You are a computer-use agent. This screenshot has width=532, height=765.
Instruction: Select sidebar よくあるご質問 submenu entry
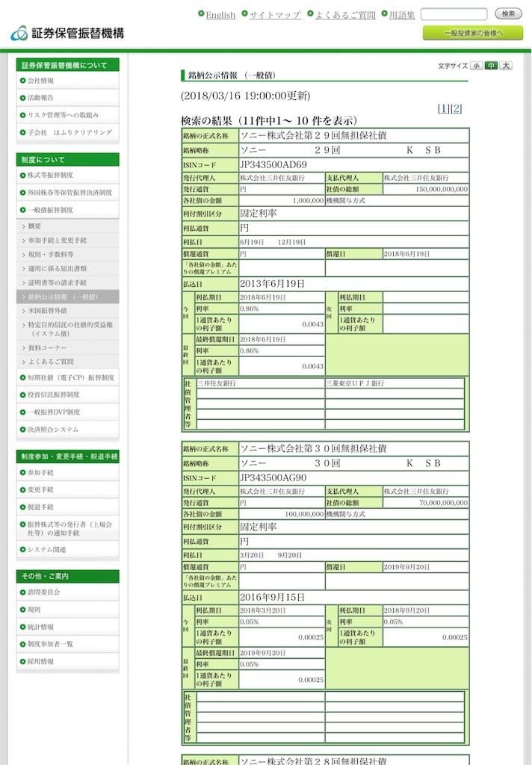coord(67,362)
